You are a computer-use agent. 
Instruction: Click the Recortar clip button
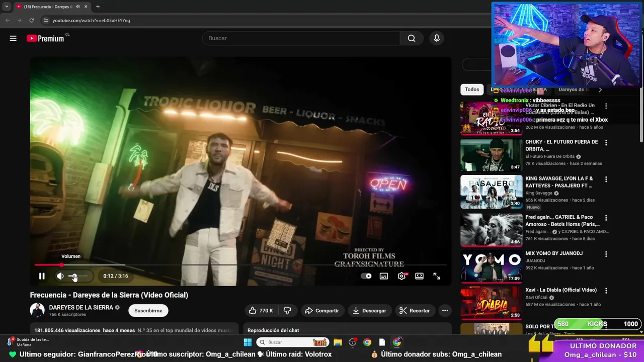415,311
